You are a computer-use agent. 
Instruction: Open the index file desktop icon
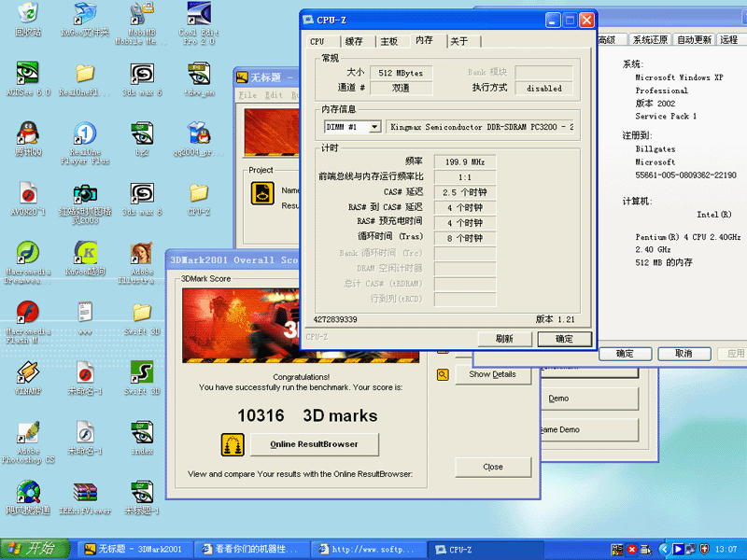[142, 437]
